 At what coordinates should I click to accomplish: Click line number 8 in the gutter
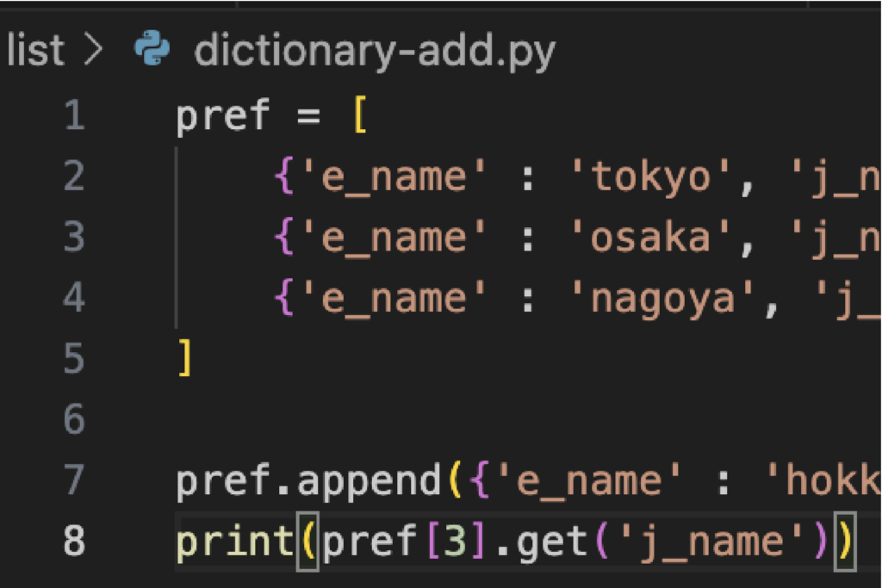click(74, 542)
